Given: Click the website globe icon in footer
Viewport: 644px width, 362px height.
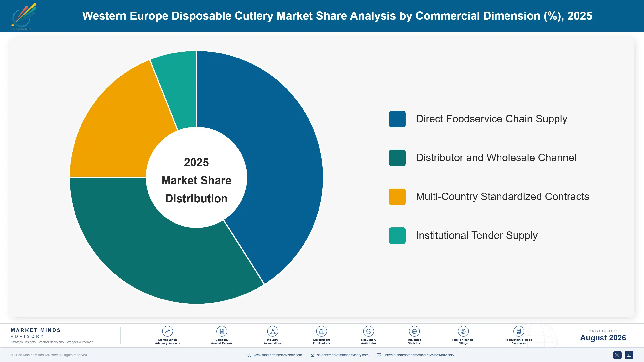Looking at the screenshot, I should tap(249, 355).
